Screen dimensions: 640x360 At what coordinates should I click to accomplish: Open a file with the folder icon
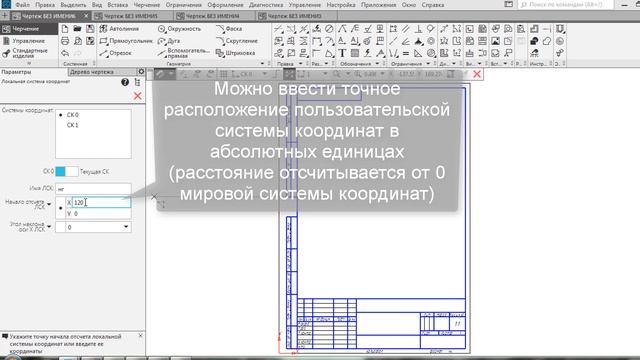pos(77,29)
